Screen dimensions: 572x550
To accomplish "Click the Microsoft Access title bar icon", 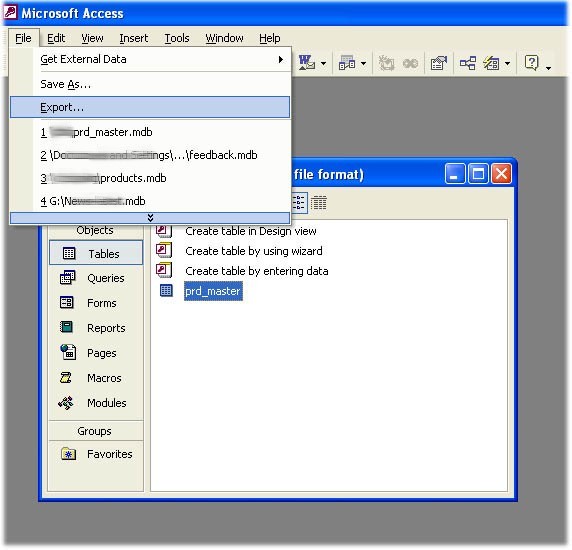I will (10, 12).
